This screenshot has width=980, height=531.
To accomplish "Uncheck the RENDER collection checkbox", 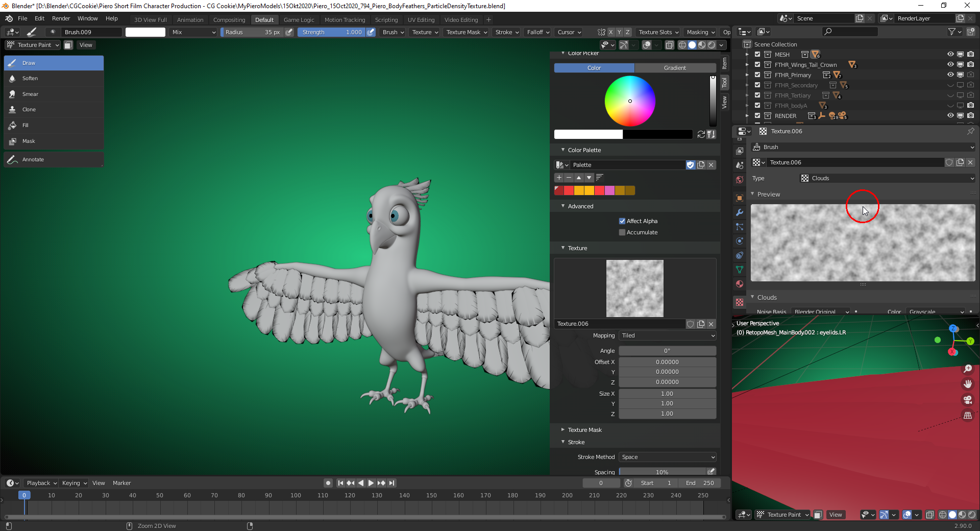I will point(757,115).
